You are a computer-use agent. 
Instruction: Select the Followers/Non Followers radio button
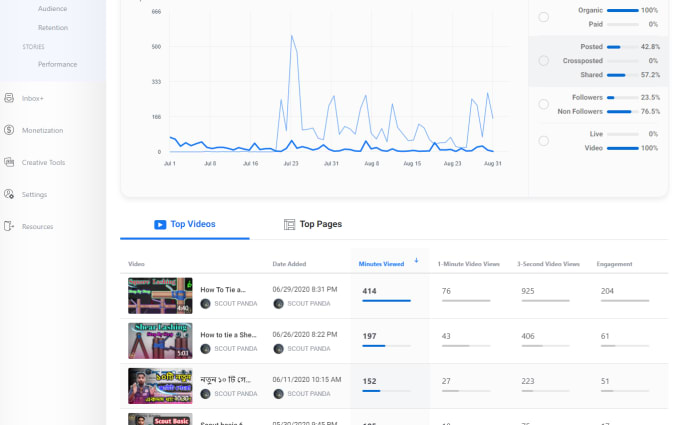543,104
